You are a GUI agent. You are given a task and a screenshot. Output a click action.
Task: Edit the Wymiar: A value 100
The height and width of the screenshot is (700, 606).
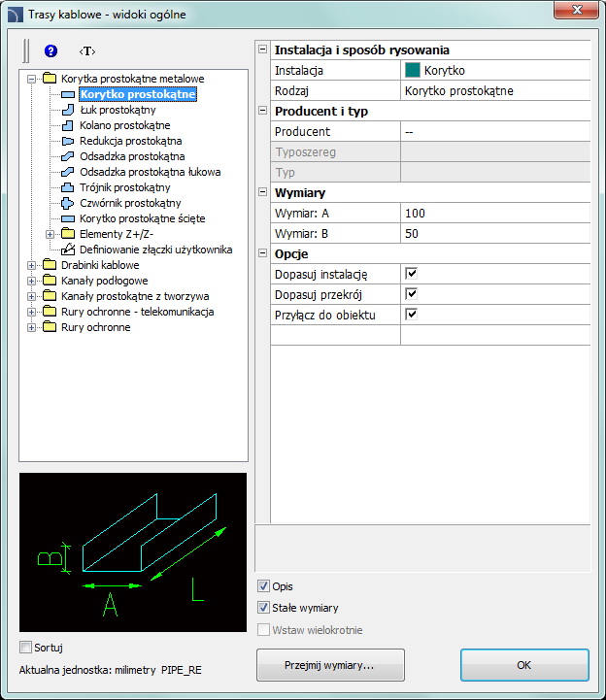[x=495, y=213]
